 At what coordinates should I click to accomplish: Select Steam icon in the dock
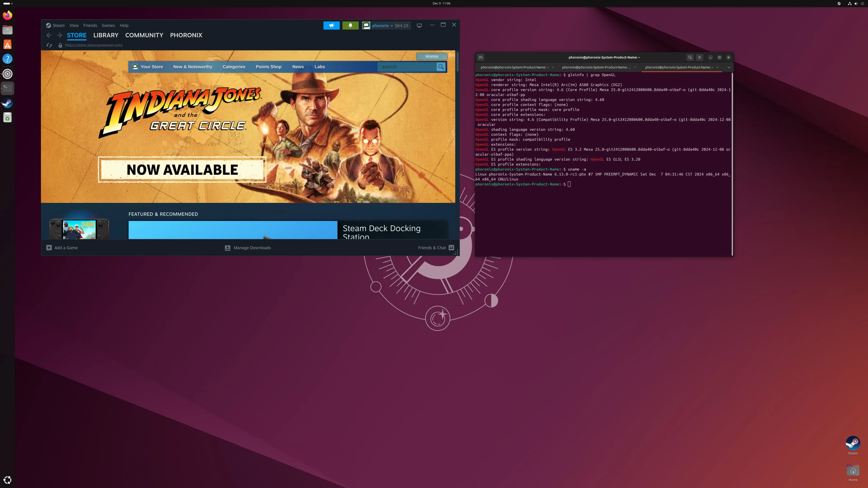coord(7,103)
